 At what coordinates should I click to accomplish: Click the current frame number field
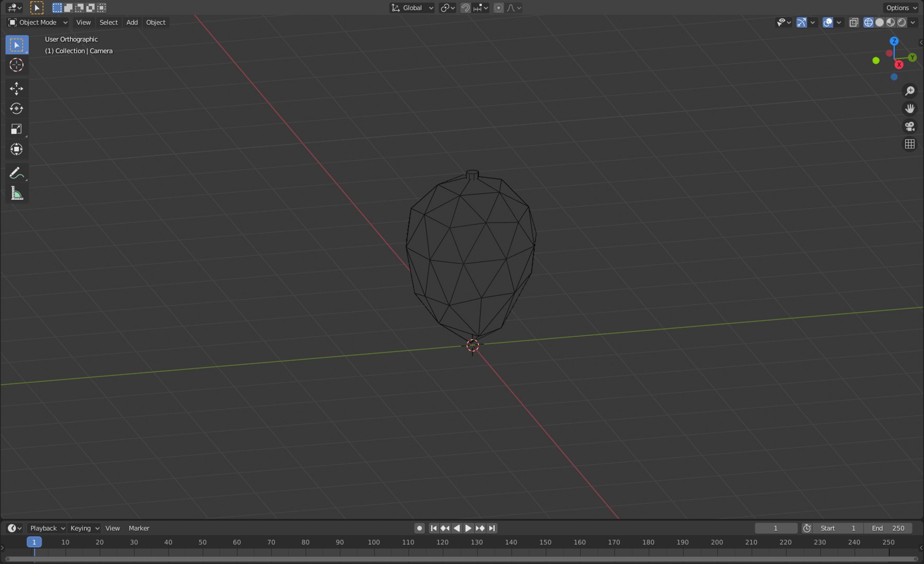776,528
